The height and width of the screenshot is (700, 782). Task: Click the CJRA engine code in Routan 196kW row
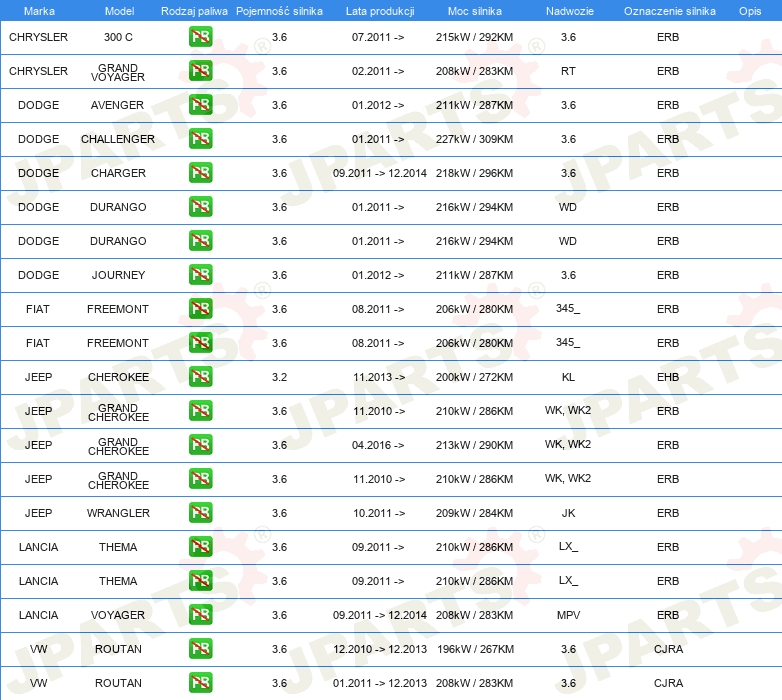coord(668,649)
